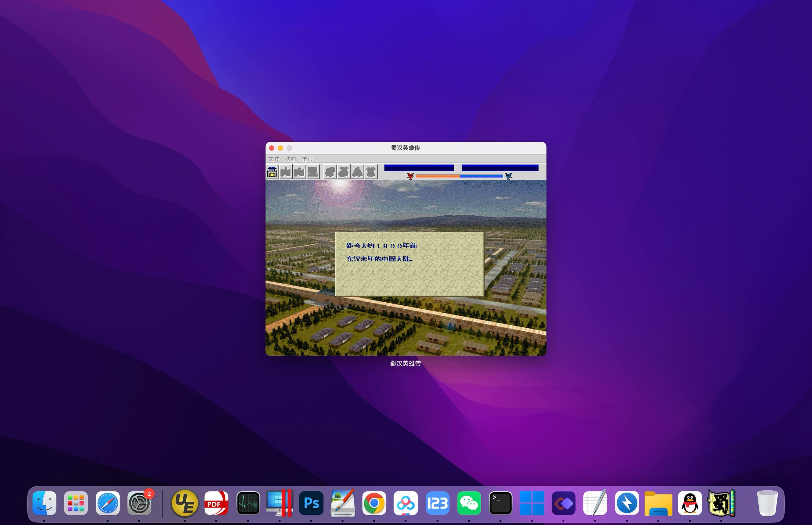Open the 功能 menu
This screenshot has width=812, height=525.
[x=291, y=159]
